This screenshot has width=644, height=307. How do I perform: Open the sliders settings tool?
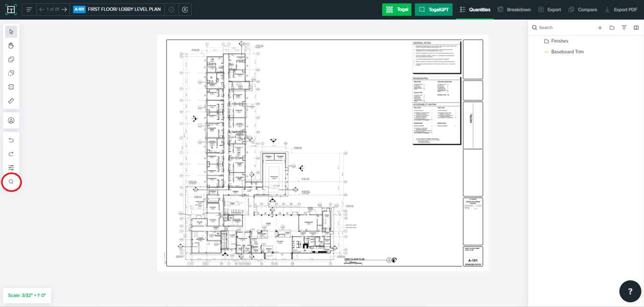click(x=11, y=168)
